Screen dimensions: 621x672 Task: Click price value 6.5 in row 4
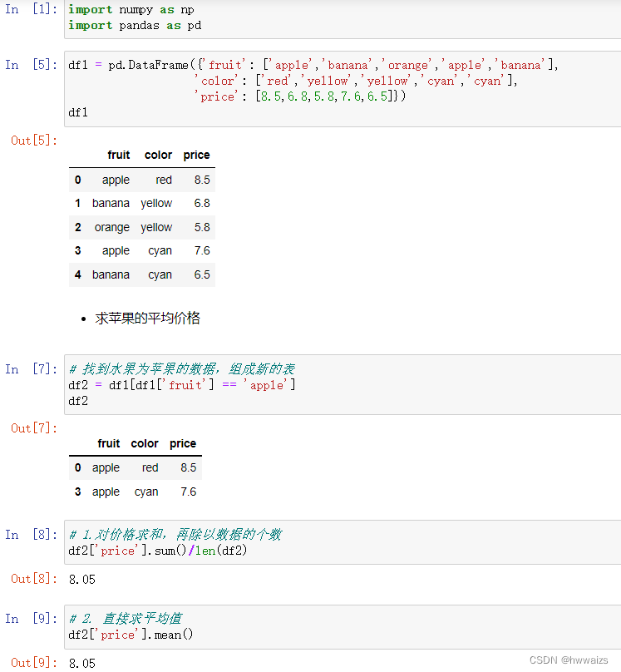coord(202,274)
